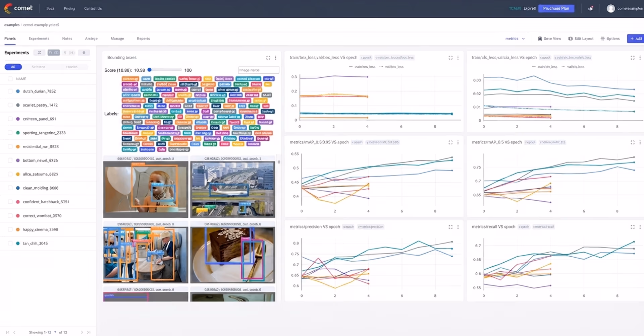Click the Contact Us link
This screenshot has height=336, width=644.
[x=93, y=8]
